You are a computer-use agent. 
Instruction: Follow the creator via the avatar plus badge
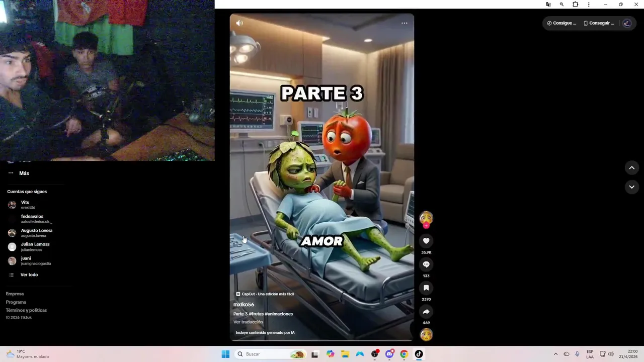(426, 226)
